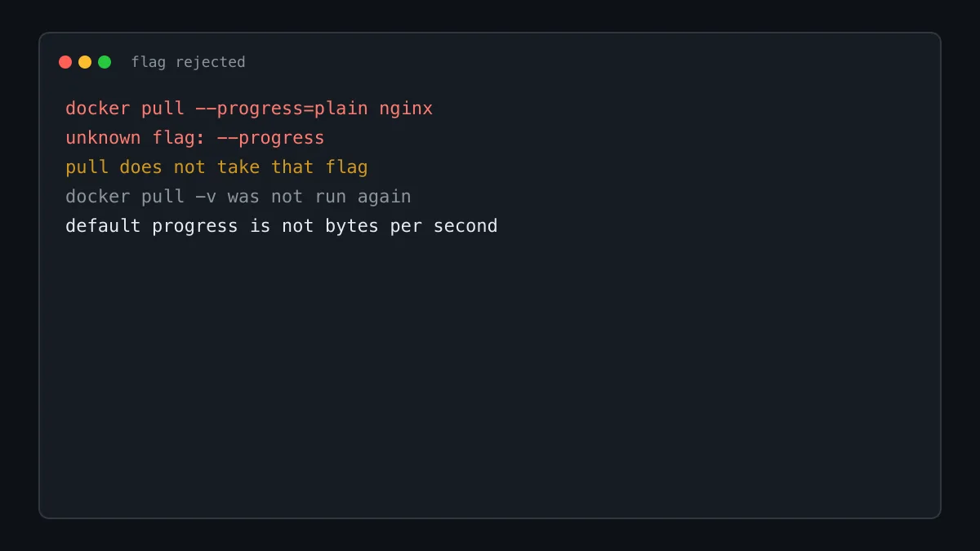The width and height of the screenshot is (980, 551).
Task: Click the word "default" in the white line
Action: (103, 226)
